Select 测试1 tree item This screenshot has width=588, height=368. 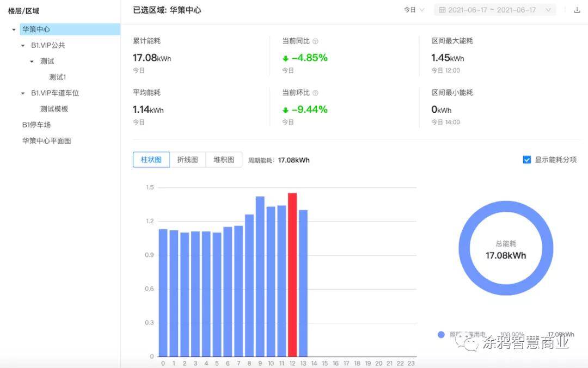57,77
